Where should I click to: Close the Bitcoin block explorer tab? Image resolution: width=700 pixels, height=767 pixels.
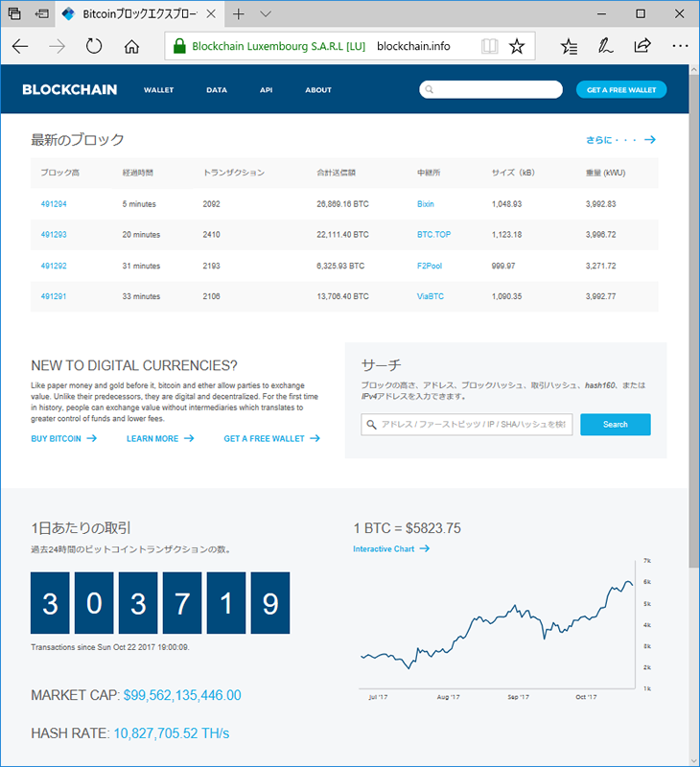click(x=211, y=14)
